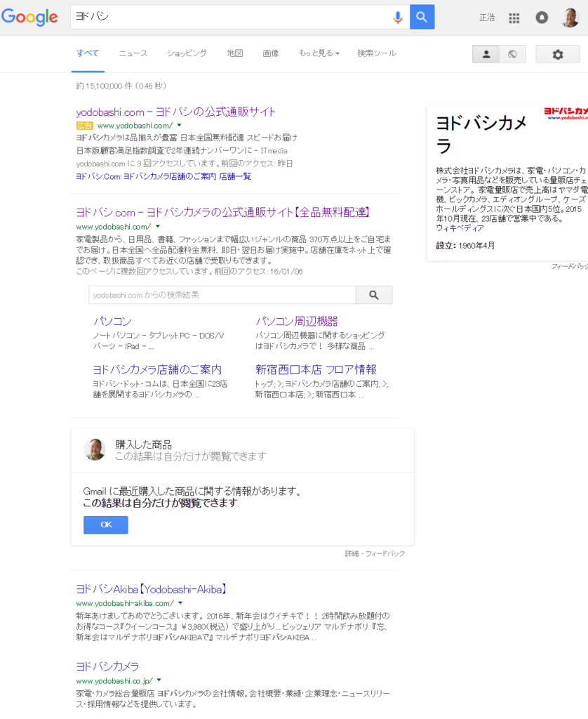The width and height of the screenshot is (588, 719).
Task: Open the ヨドバシカメラ corporate result
Action: coord(107,666)
